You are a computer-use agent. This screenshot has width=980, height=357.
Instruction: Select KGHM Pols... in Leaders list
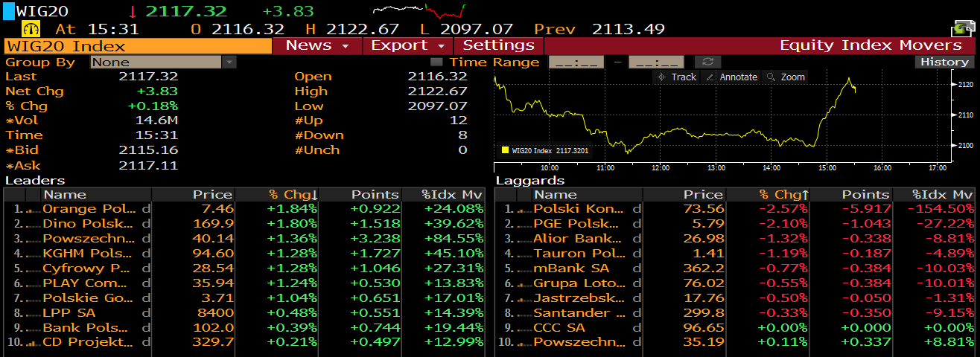coord(89,254)
